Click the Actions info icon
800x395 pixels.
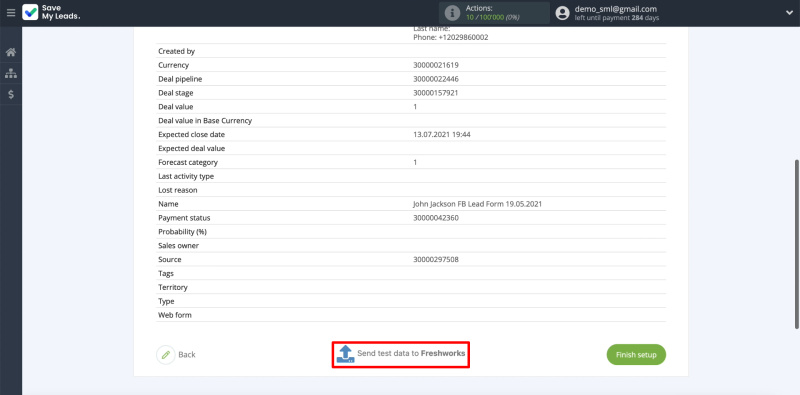point(452,13)
